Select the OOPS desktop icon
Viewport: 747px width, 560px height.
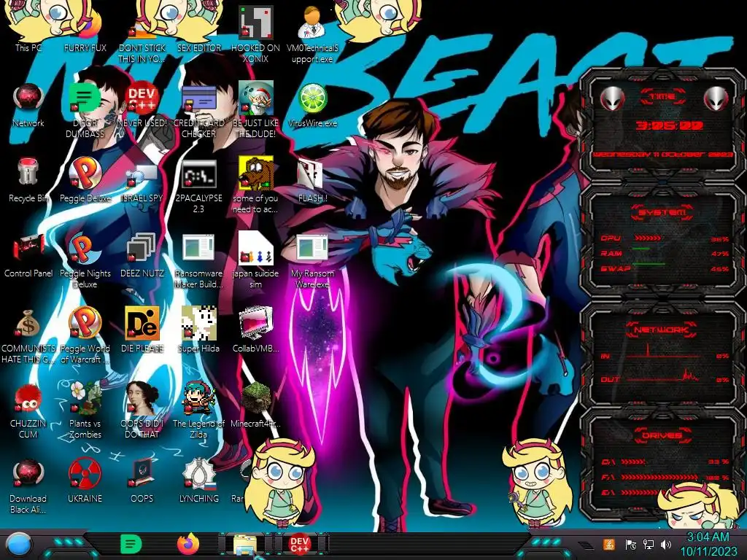[142, 480]
